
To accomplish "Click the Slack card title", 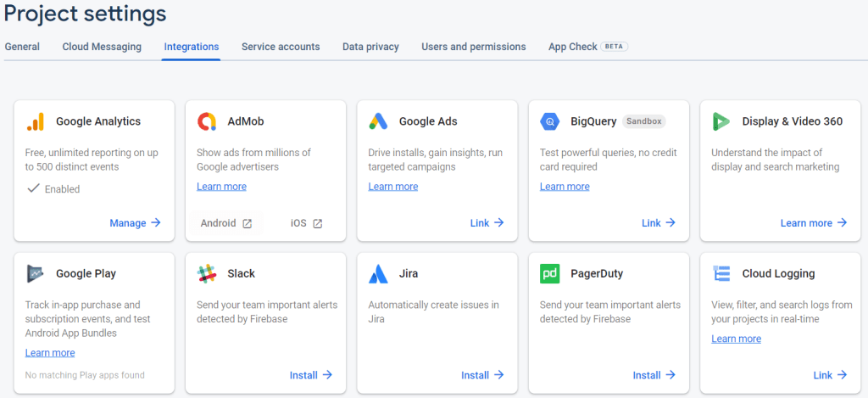I will pos(242,274).
